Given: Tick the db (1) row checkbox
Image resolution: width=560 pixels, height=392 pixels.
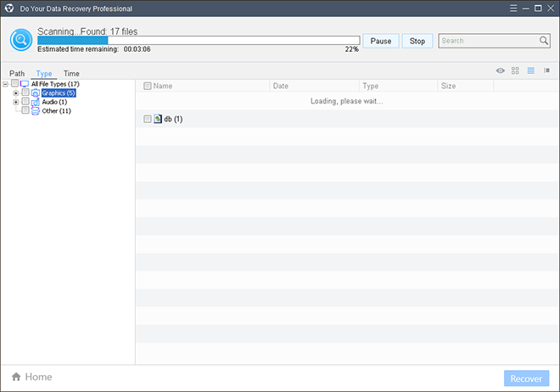Looking at the screenshot, I should 147,119.
